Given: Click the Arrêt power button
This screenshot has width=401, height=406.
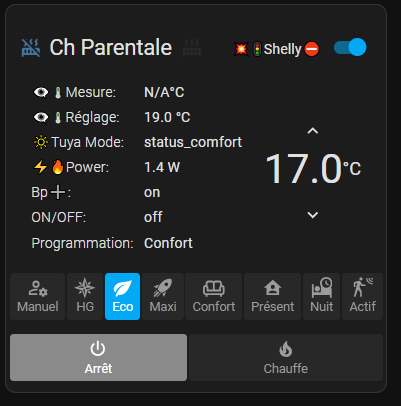Looking at the screenshot, I should coord(98,357).
